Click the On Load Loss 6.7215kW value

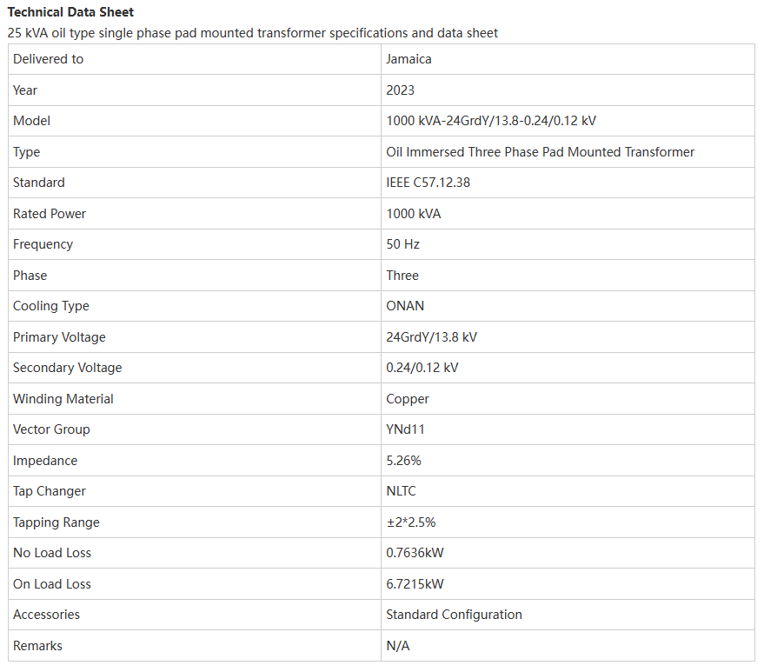tap(415, 584)
